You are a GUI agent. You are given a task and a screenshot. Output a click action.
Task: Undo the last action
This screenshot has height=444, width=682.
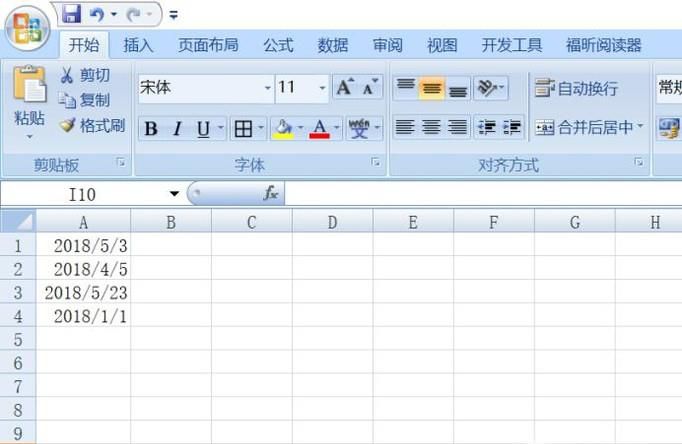(x=97, y=15)
